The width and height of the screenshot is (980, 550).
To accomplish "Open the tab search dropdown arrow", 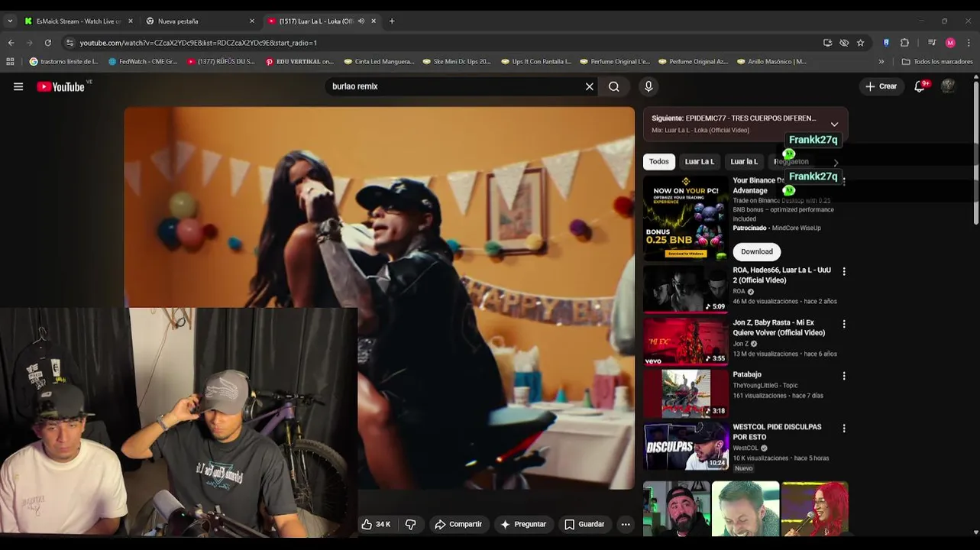I will pos(10,21).
